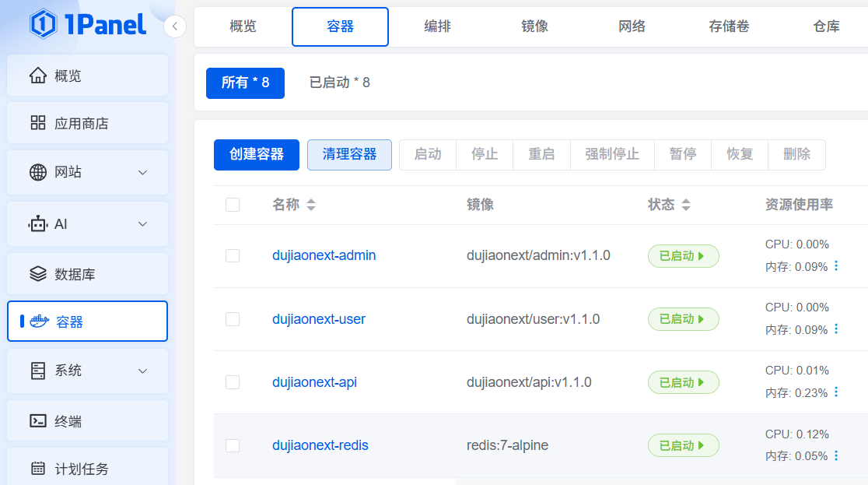
Task: Click the 清理容器 button
Action: [349, 155]
